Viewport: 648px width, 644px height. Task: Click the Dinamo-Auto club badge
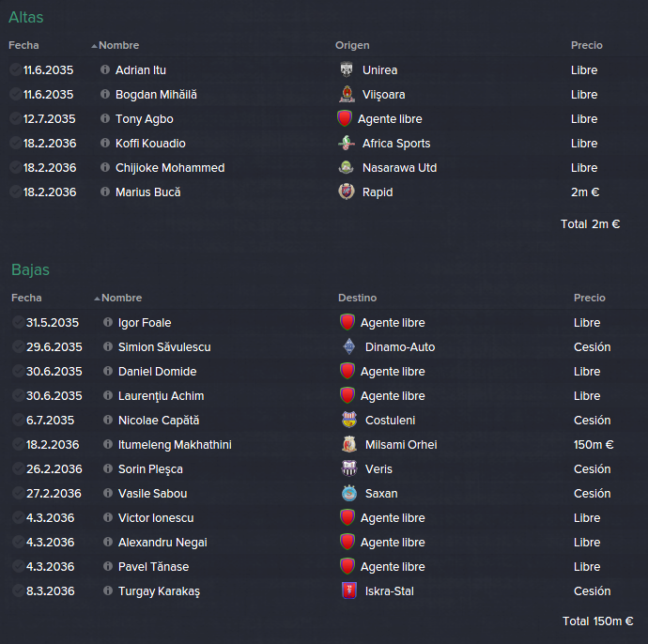click(x=349, y=346)
